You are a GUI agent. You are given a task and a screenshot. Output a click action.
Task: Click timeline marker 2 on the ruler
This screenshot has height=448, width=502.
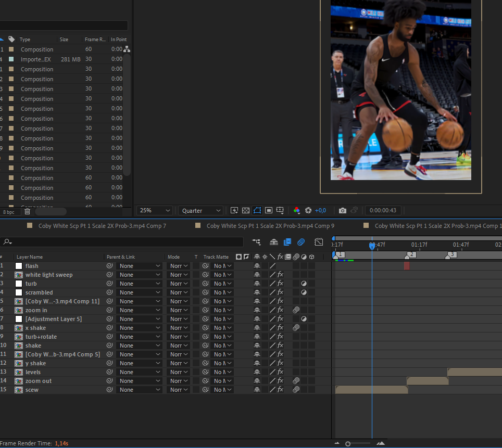410,255
